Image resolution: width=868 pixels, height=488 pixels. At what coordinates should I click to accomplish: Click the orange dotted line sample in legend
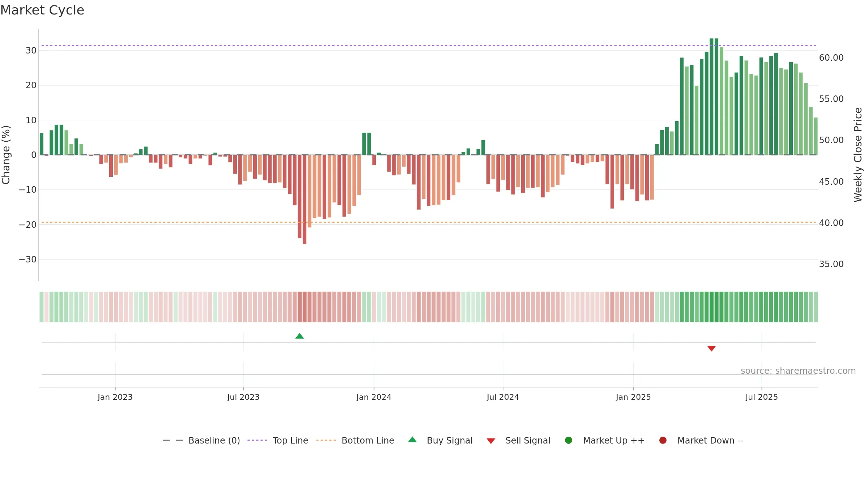(x=326, y=440)
